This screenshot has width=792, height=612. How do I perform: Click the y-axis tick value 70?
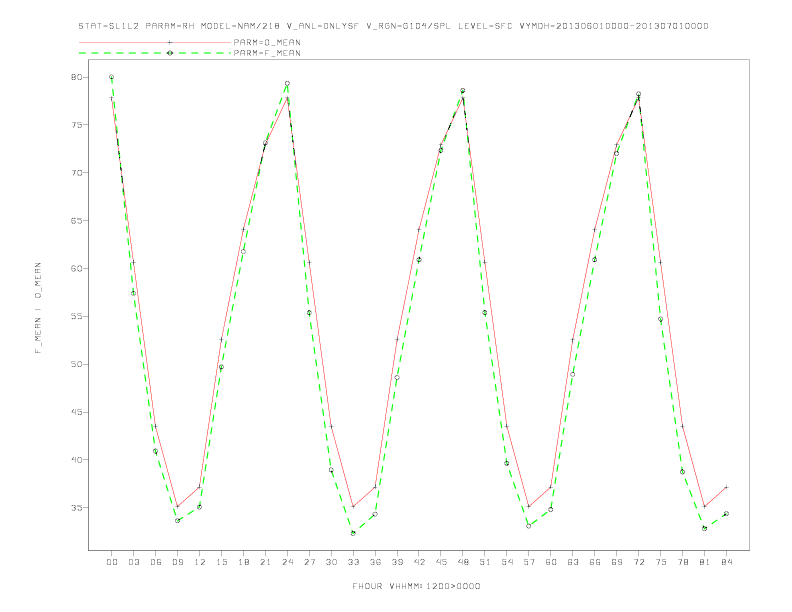76,173
